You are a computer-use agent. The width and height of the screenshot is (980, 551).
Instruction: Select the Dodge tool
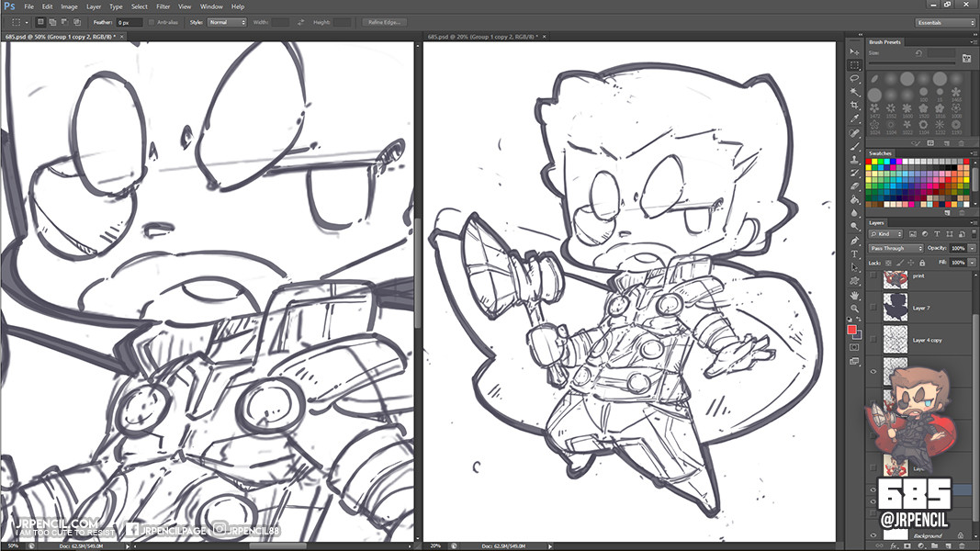(854, 226)
